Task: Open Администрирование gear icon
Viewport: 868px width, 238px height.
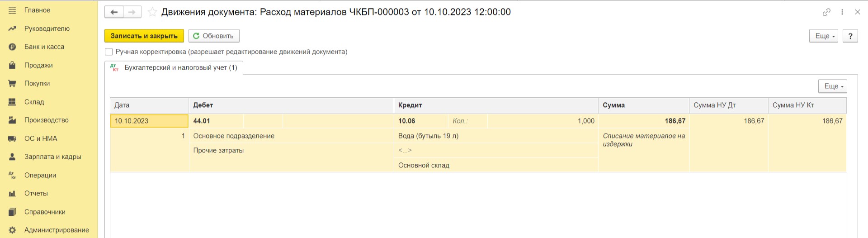Action: (12, 230)
